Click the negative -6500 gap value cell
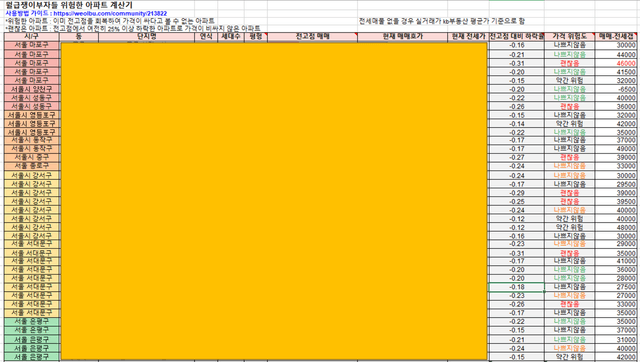 point(616,89)
